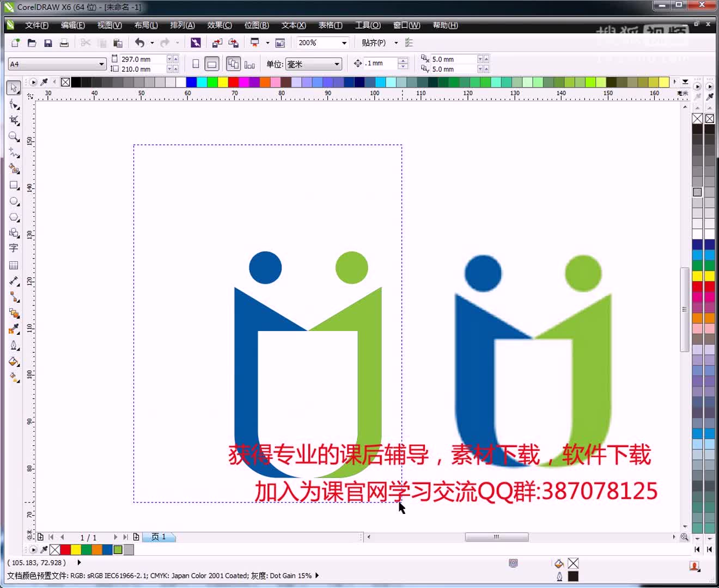
Task: Expand the 贴齐(P) snap dropdown
Action: click(x=396, y=43)
